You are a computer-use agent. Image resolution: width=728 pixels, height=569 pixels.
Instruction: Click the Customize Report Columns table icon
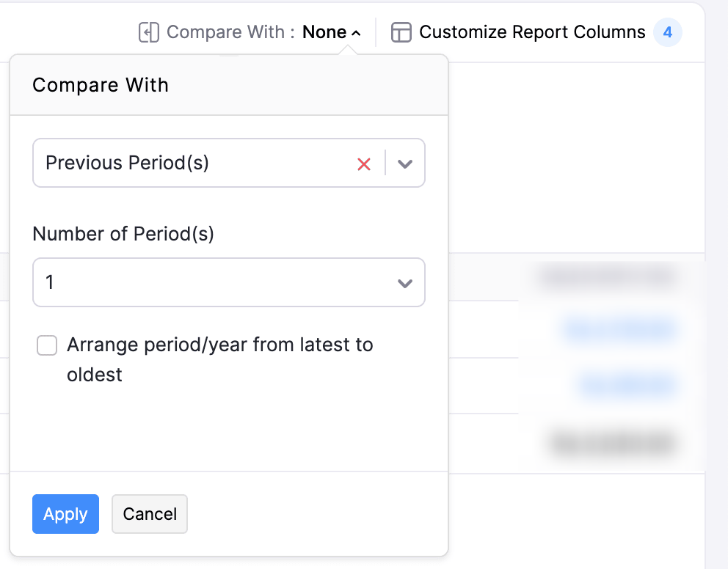coord(401,33)
